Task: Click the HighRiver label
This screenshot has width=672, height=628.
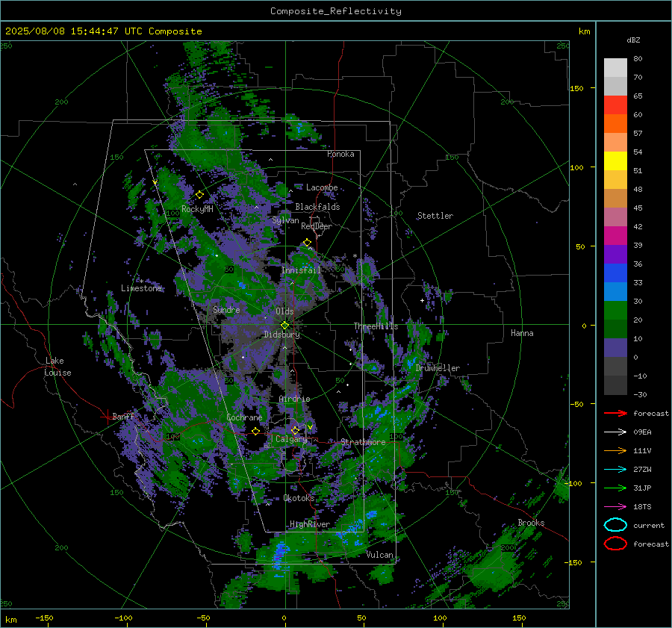Action: [x=310, y=524]
